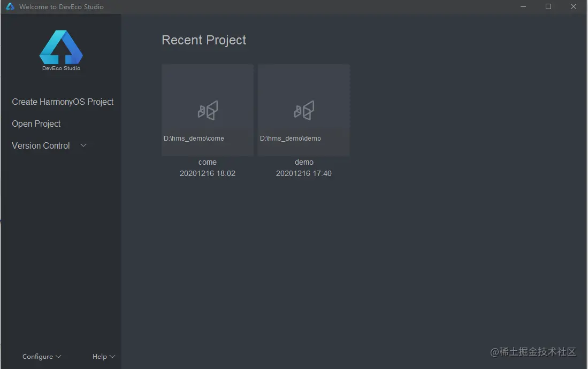Select the Version Control option

41,145
